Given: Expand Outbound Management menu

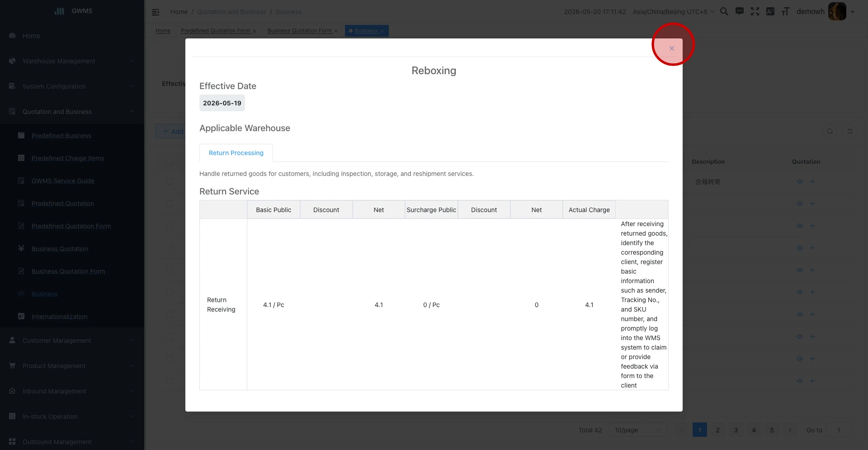Looking at the screenshot, I should click(72, 442).
